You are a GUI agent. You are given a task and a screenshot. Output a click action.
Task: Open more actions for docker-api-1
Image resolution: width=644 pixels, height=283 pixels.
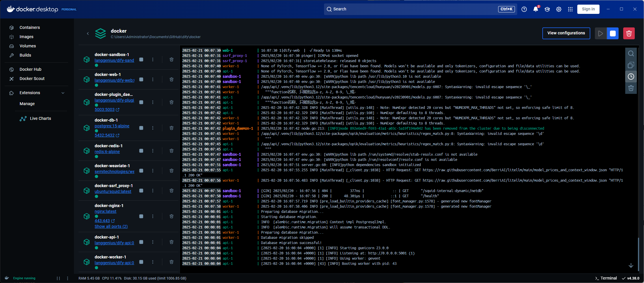[x=153, y=242]
